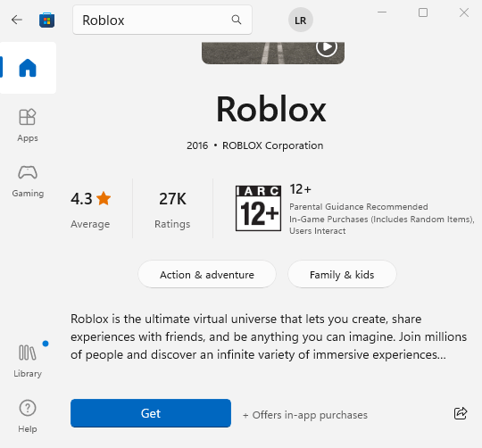Click the Get button
The height and width of the screenshot is (448, 482).
click(x=151, y=413)
